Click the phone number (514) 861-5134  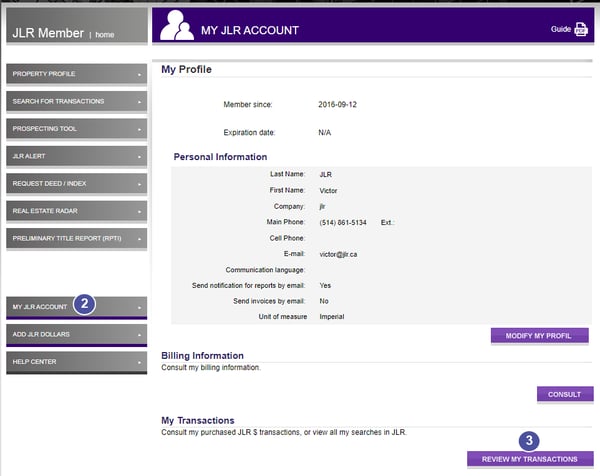[343, 223]
